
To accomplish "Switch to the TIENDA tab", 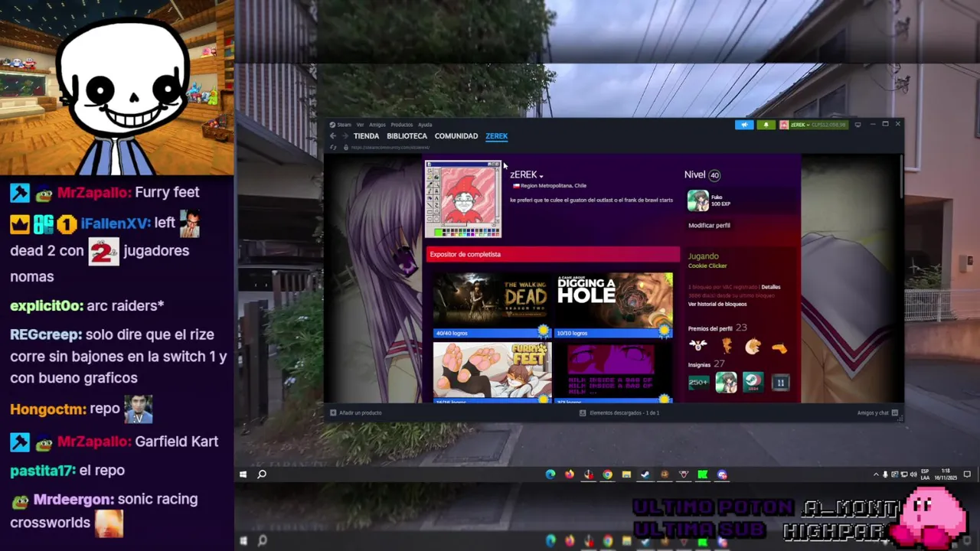I will point(366,136).
